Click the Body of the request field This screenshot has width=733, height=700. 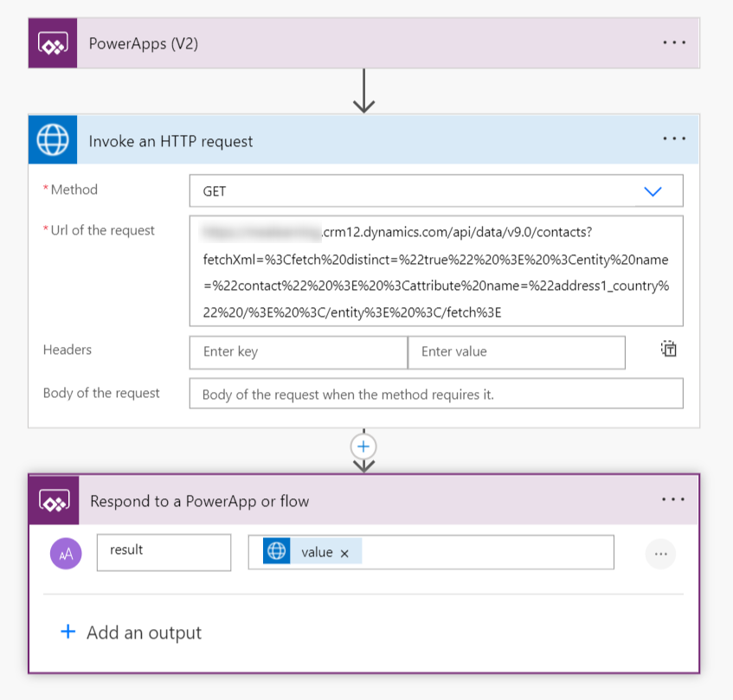pyautogui.click(x=437, y=394)
